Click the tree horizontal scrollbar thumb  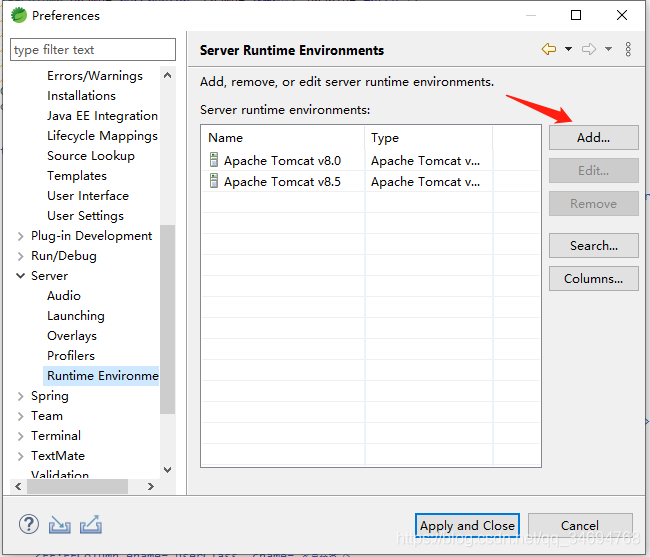(78, 486)
